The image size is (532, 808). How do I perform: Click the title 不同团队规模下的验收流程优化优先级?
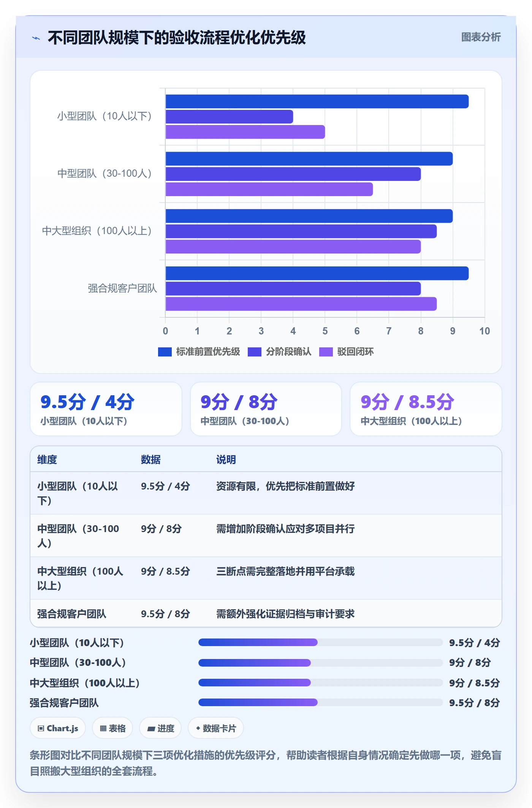point(177,38)
